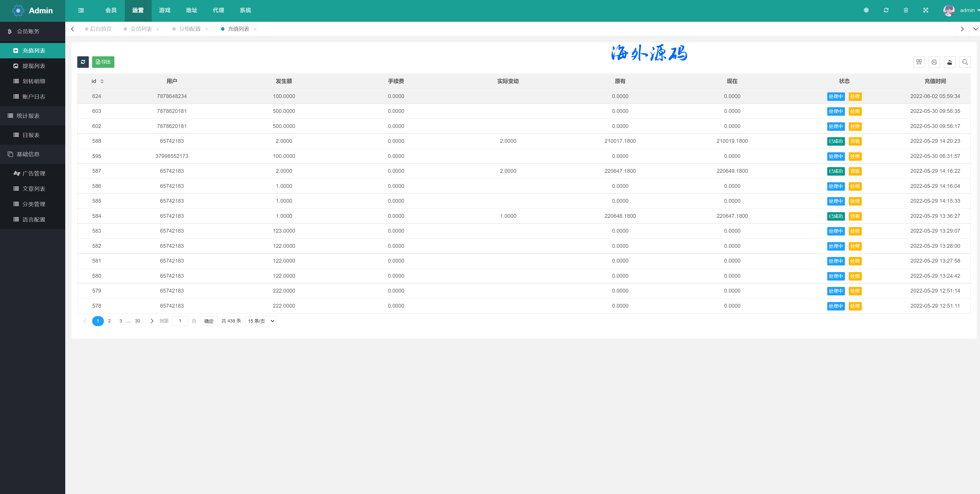Click page 2 pagination number

click(110, 321)
